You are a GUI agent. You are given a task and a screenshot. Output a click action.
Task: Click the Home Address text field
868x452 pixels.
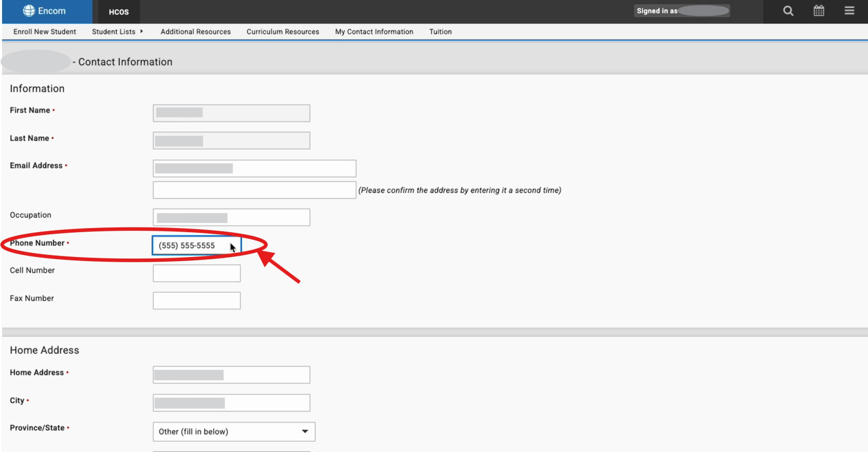(231, 375)
